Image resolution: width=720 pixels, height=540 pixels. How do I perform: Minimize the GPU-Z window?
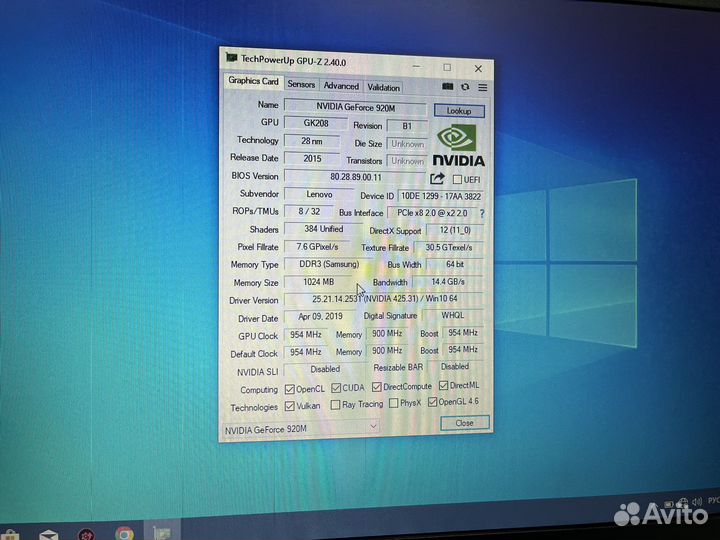(x=416, y=67)
